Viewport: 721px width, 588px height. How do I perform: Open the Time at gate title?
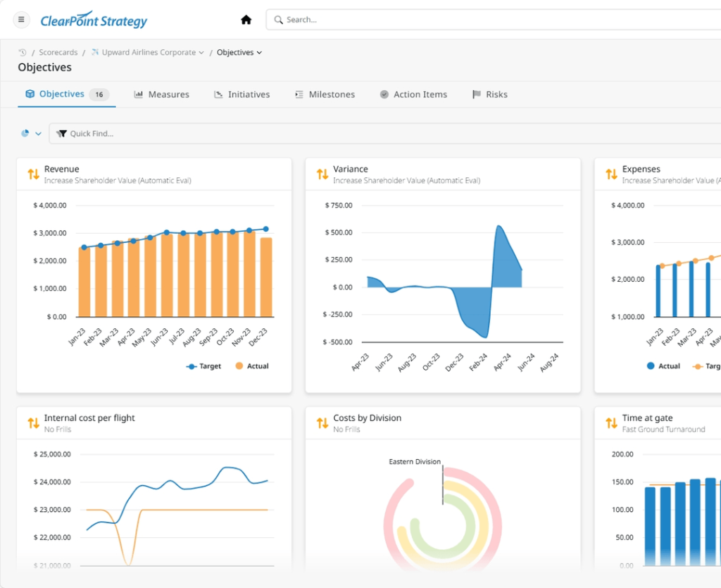click(648, 418)
